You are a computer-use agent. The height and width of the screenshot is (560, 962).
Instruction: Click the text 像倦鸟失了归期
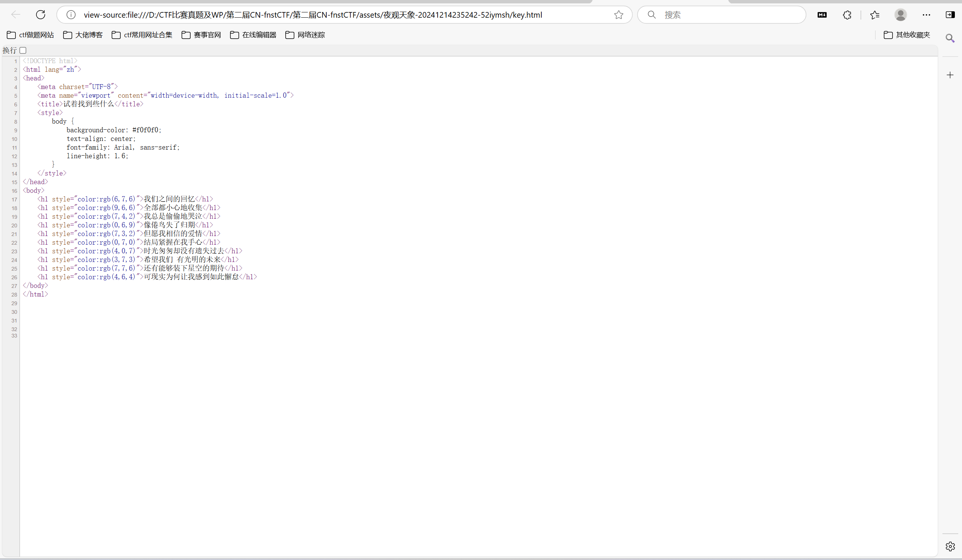point(169,225)
